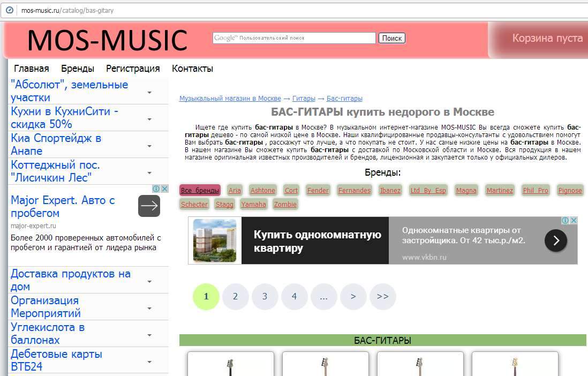The image size is (588, 376).
Task: Click the Поиск search button
Action: (x=391, y=38)
